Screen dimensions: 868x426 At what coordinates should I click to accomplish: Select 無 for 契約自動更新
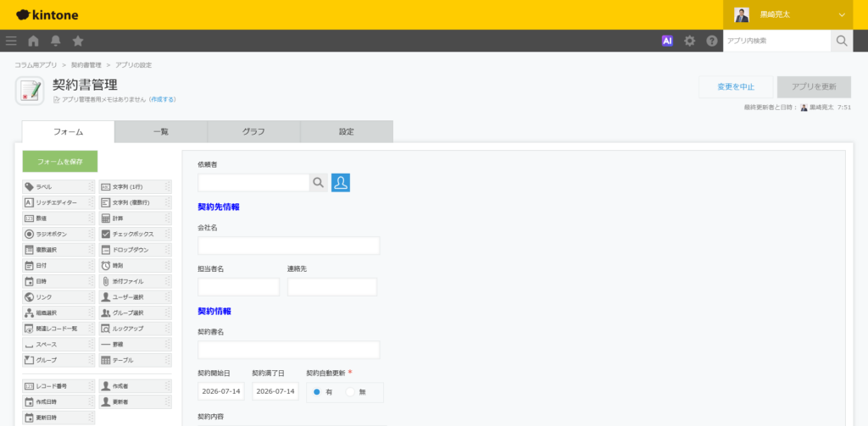coord(350,391)
